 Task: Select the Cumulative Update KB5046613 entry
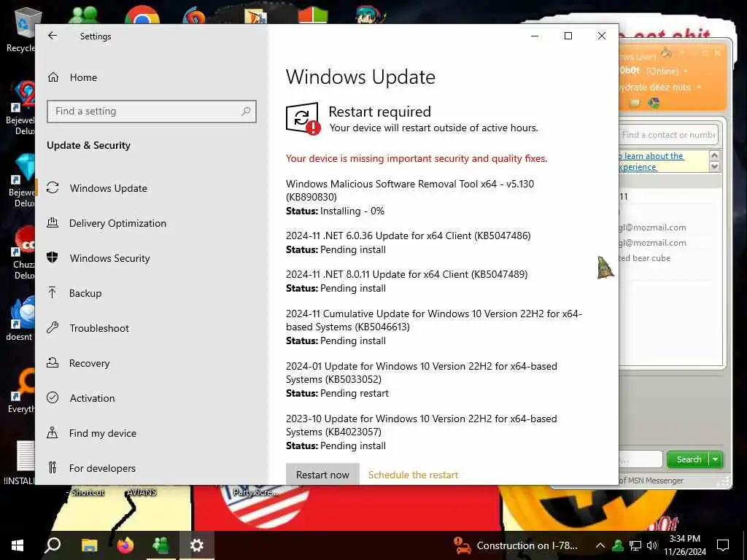click(x=434, y=327)
